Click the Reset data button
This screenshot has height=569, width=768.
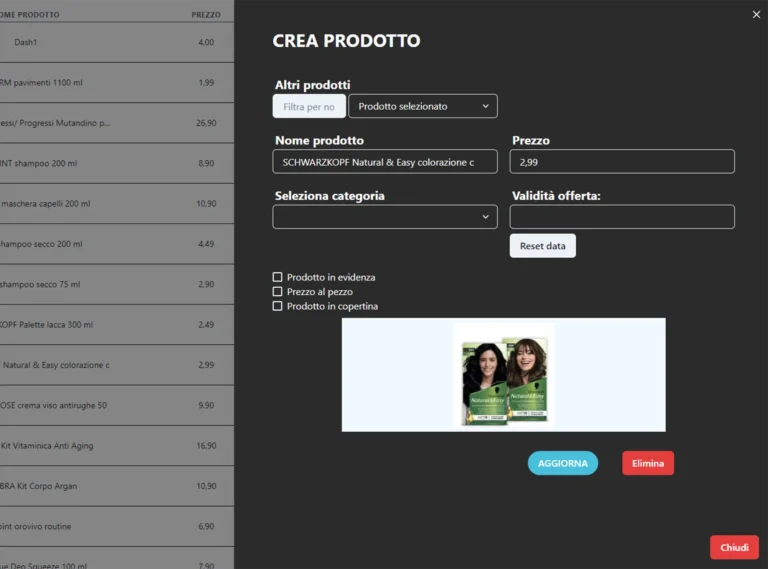(x=543, y=246)
